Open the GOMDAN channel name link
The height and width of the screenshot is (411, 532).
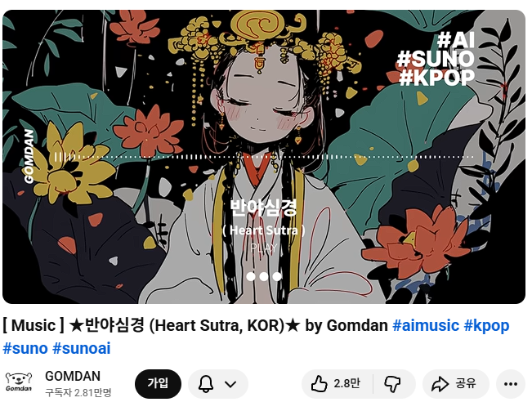click(x=73, y=376)
